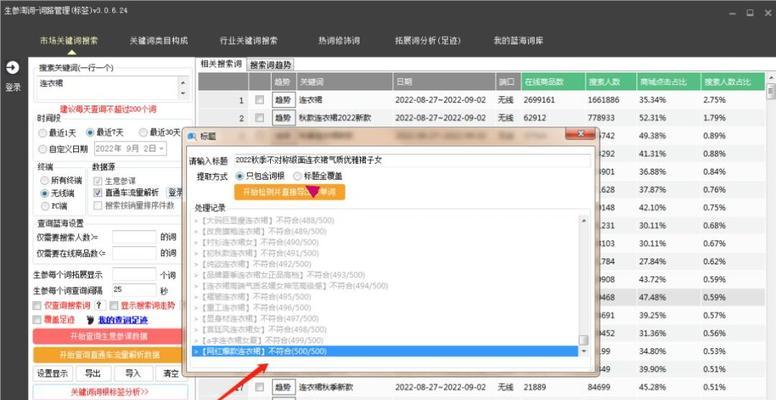Screen dimensions: 776x400
Task: Open the 我的蓝海词库 top tab
Action: tap(518, 41)
